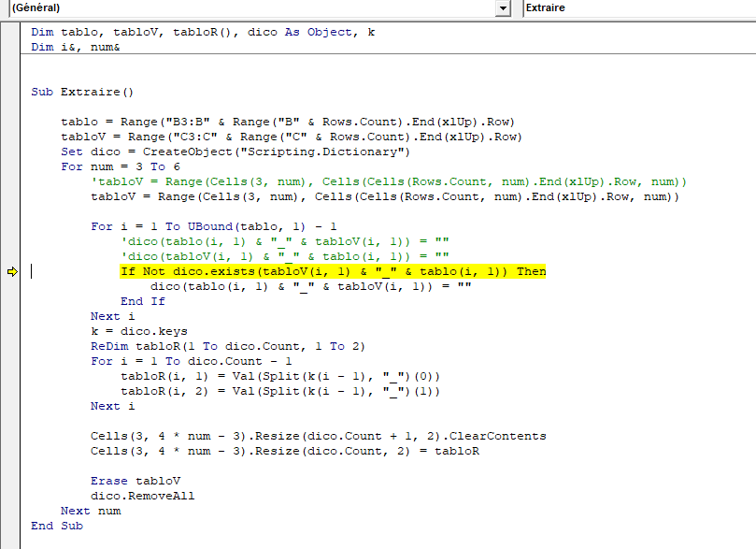Click the 'Sub Extraire()' declaration line

coord(82,93)
